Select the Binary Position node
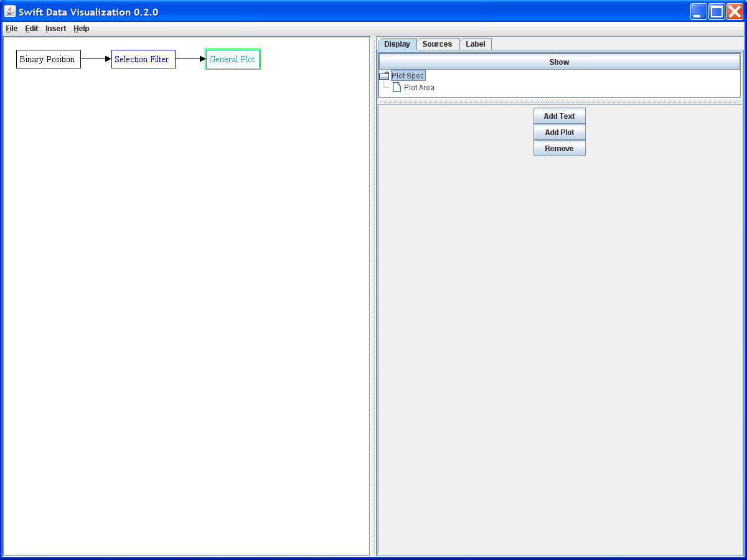The image size is (747, 560). (x=49, y=59)
